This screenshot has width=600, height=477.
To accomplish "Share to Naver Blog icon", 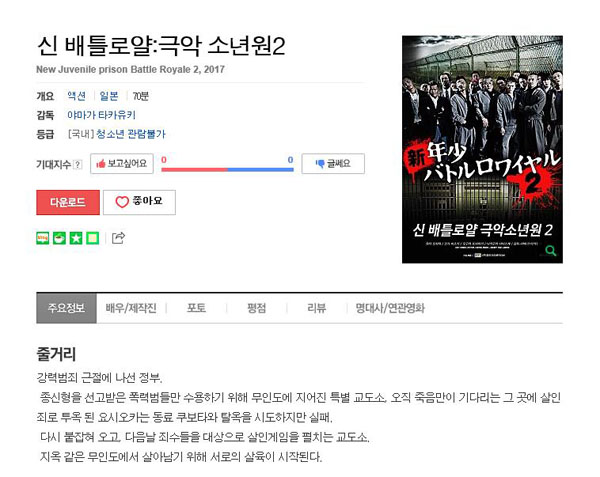I will click(42, 238).
